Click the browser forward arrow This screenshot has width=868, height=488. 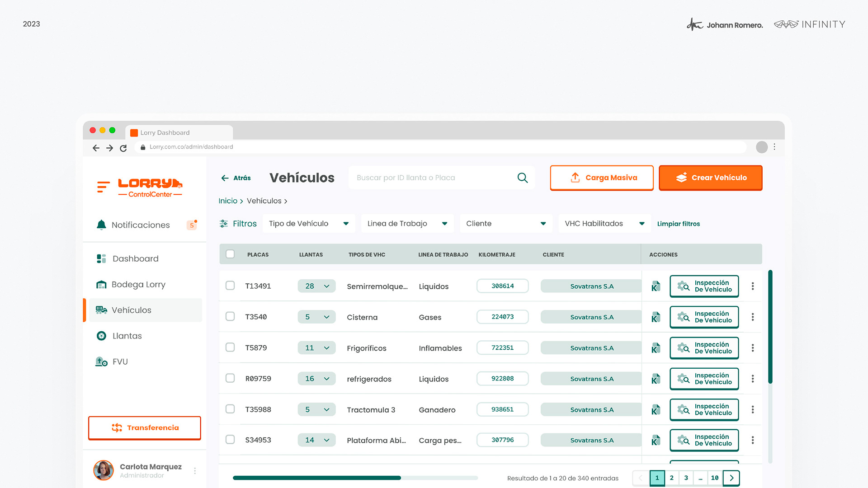pyautogui.click(x=109, y=148)
